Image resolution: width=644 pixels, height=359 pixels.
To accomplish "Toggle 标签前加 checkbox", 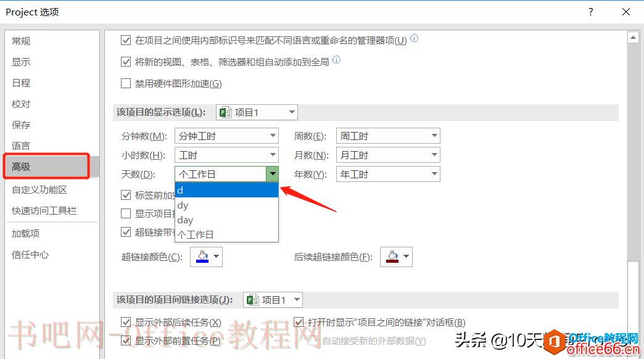I will (x=126, y=195).
